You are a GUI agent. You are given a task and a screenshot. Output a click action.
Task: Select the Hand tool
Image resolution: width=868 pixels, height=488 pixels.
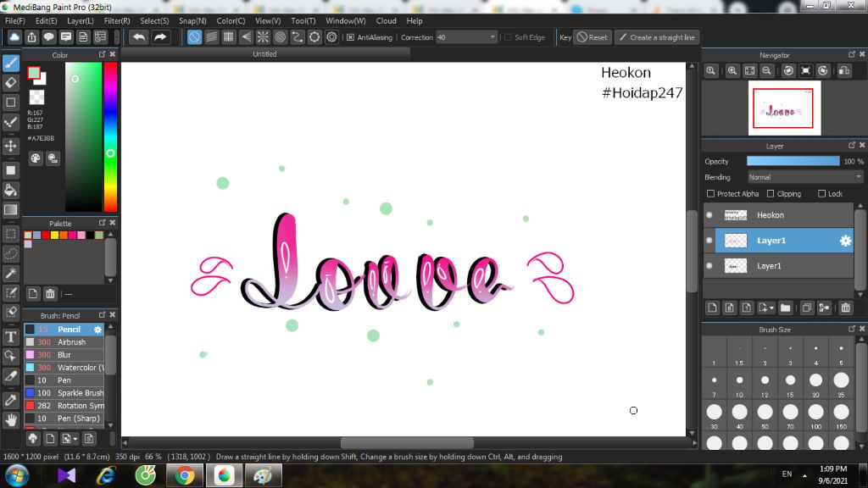[x=11, y=420]
